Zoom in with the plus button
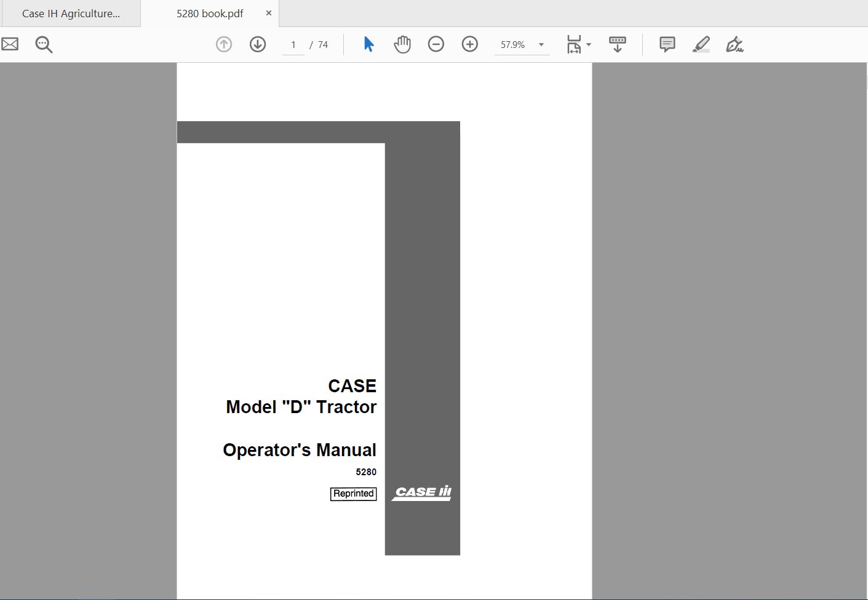The height and width of the screenshot is (600, 868). pyautogui.click(x=470, y=44)
